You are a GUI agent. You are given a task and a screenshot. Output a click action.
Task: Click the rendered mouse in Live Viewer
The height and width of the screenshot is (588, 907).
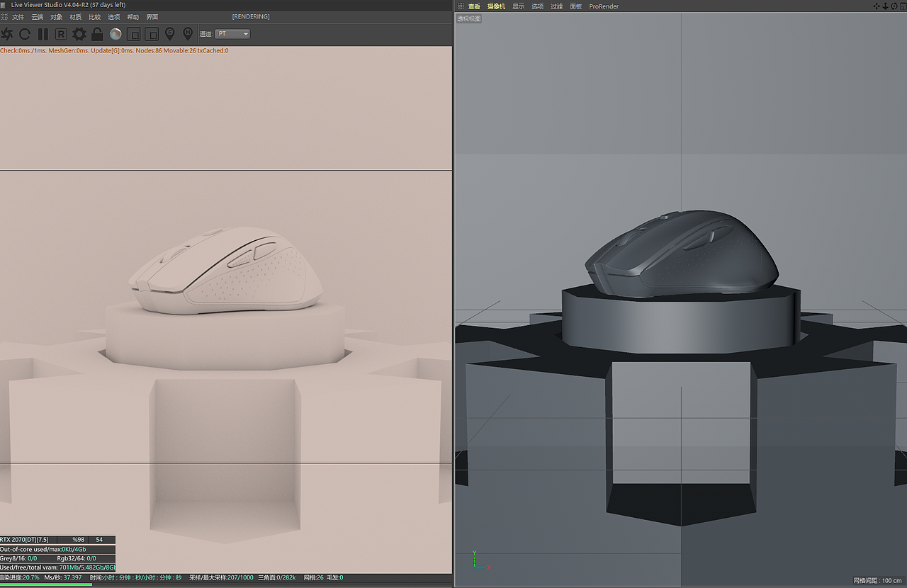(x=226, y=271)
